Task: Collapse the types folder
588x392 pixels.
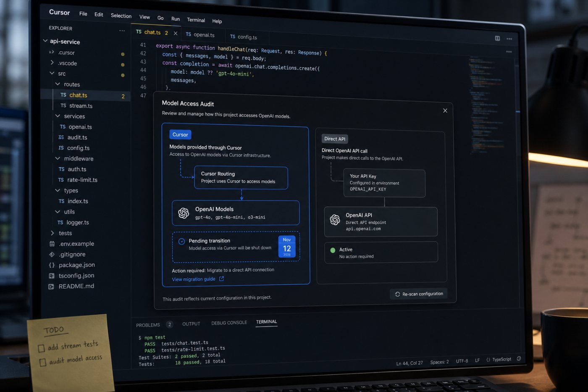Action: coord(58,190)
